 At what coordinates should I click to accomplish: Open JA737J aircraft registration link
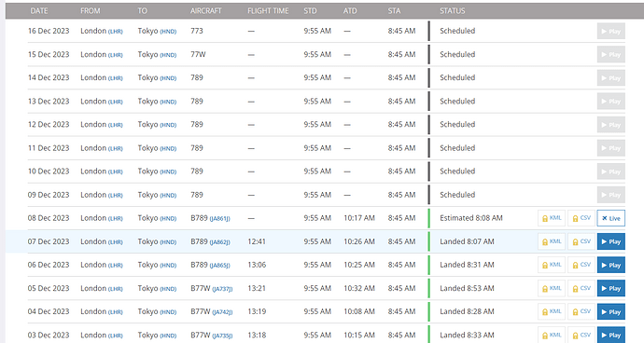(222, 289)
